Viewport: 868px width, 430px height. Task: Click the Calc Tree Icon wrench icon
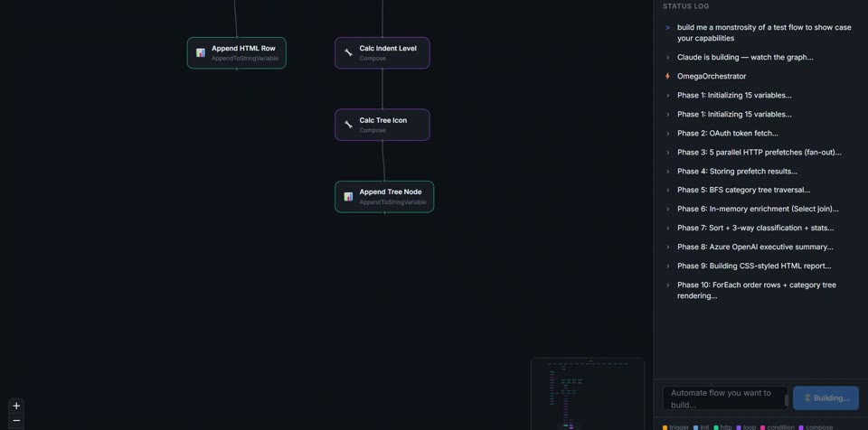coord(348,125)
